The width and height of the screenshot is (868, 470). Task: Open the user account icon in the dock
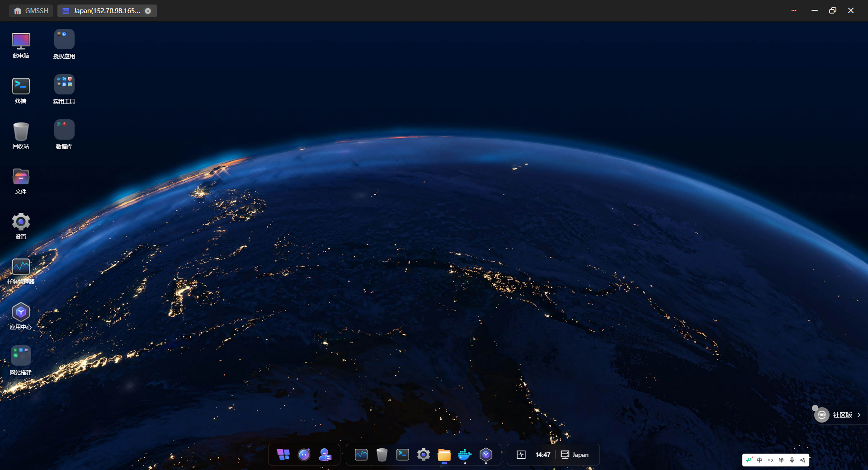pyautogui.click(x=325, y=455)
